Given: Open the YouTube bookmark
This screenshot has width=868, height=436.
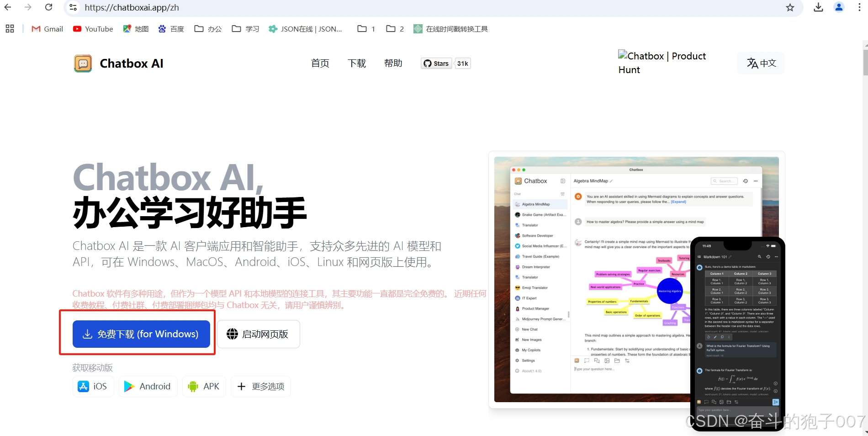Looking at the screenshot, I should pos(93,29).
